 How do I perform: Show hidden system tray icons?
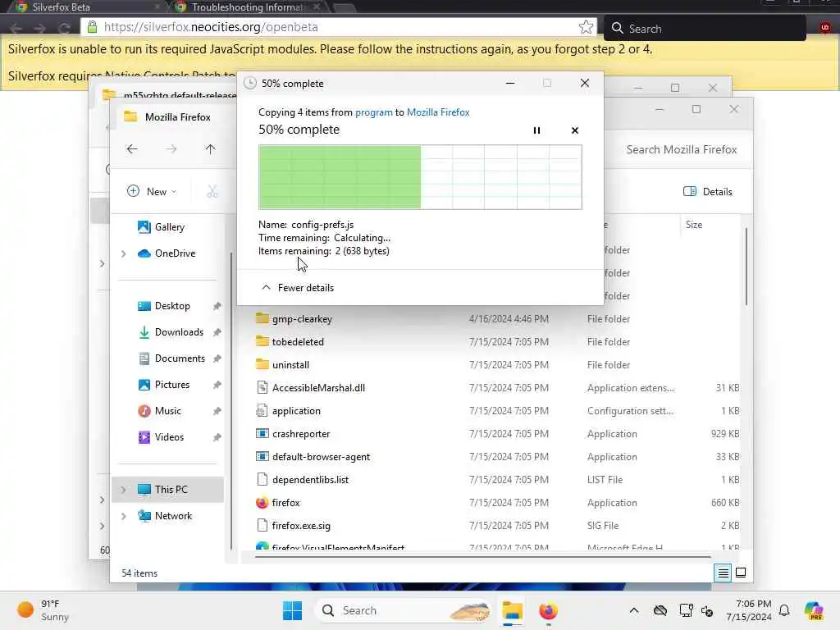(x=634, y=610)
